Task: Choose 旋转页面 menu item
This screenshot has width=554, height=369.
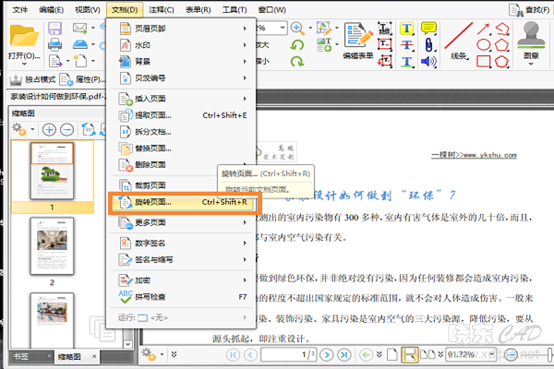Action: (183, 202)
